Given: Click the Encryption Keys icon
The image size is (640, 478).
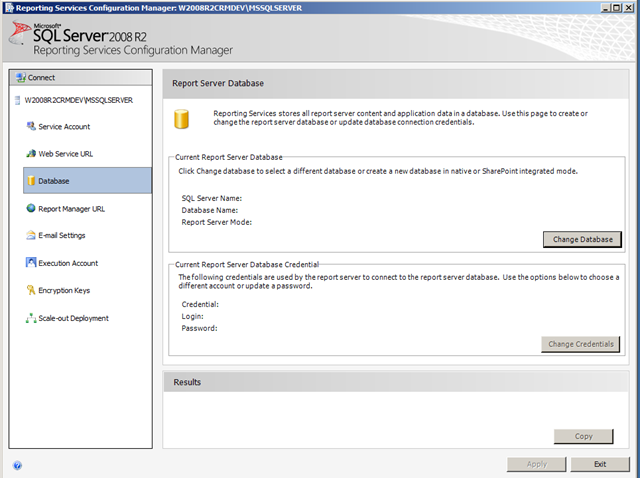Looking at the screenshot, I should [31, 290].
